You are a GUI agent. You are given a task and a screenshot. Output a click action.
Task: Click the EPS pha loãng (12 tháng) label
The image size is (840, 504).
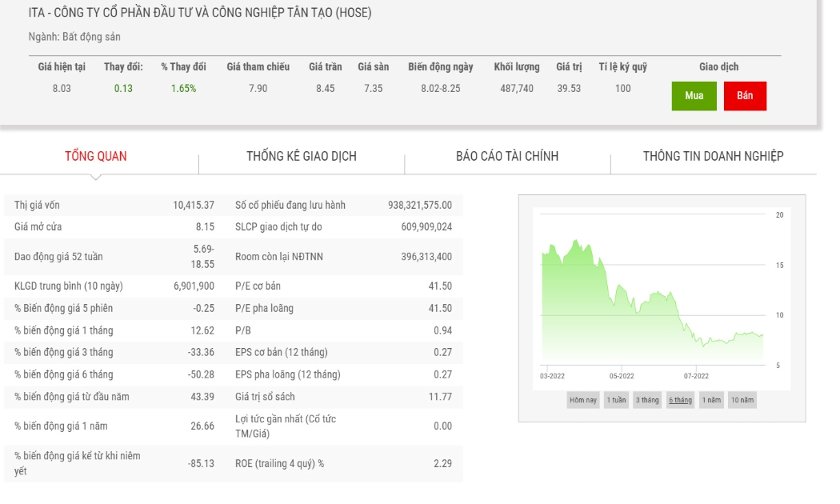(x=288, y=374)
